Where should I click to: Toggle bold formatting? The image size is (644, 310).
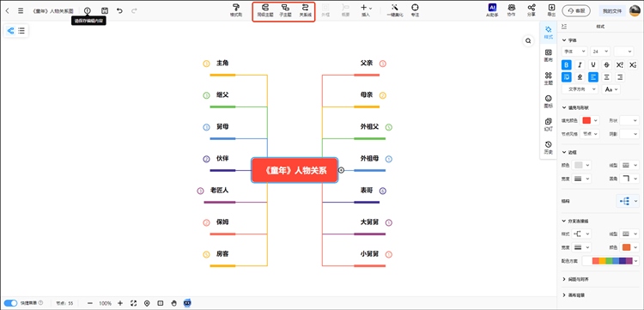(567, 65)
